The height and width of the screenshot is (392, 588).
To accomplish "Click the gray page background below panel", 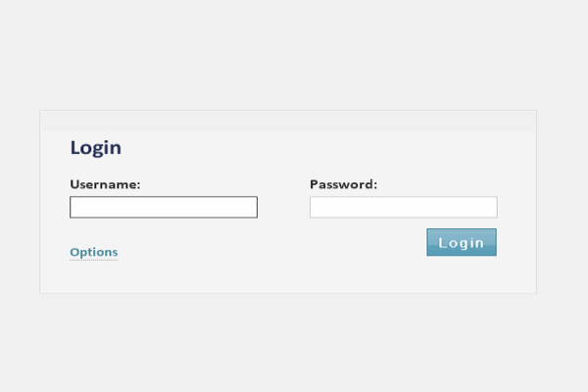I will tap(294, 343).
